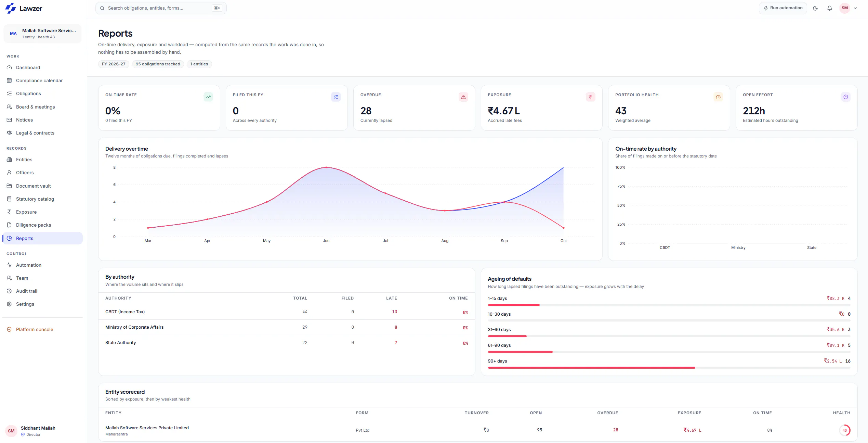The image size is (868, 443).
Task: Toggle dark mode moon icon
Action: pos(815,8)
